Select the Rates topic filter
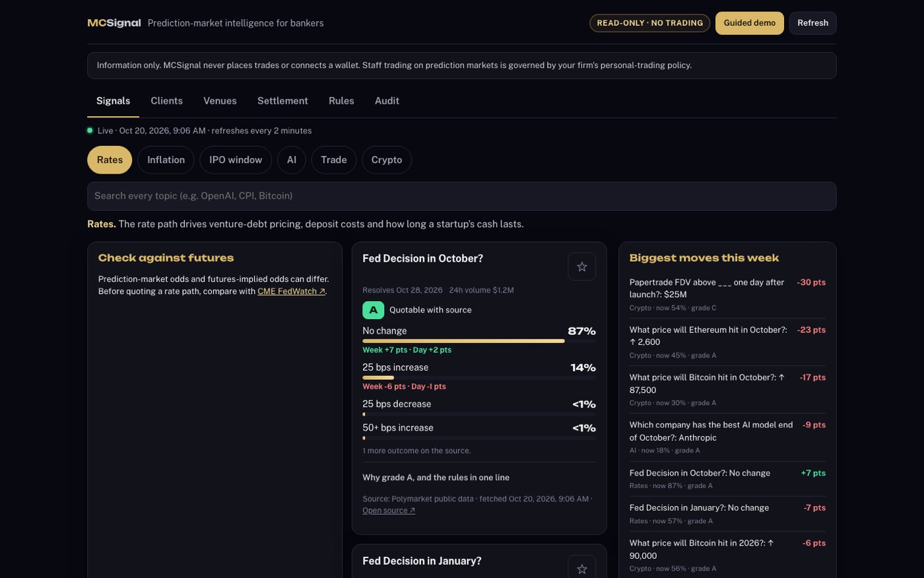Screen dimensions: 924x578 click(x=110, y=160)
